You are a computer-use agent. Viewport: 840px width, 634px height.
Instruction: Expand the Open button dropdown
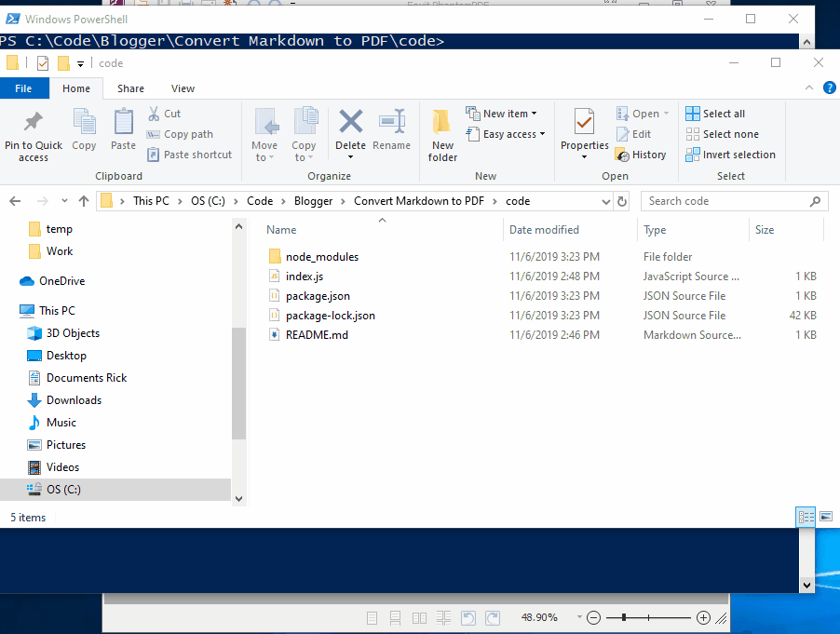click(x=667, y=114)
